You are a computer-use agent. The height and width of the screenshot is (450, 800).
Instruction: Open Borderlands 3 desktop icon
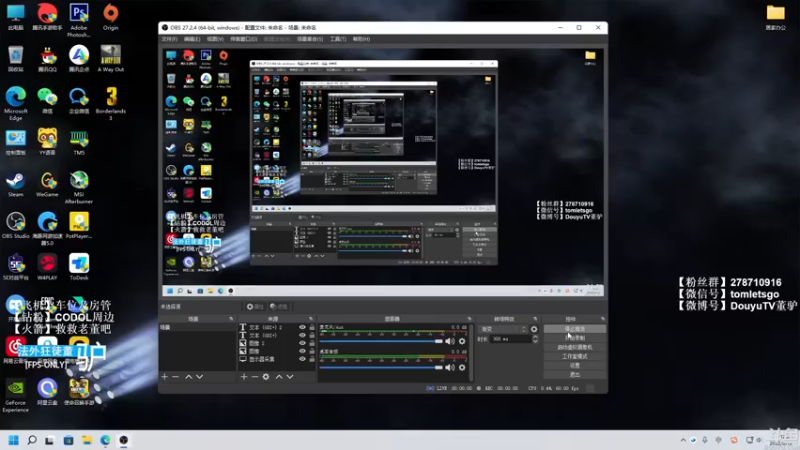110,104
